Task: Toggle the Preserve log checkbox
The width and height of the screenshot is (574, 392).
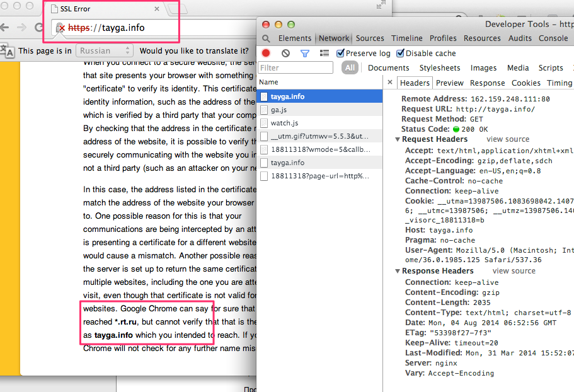Action: pos(340,54)
